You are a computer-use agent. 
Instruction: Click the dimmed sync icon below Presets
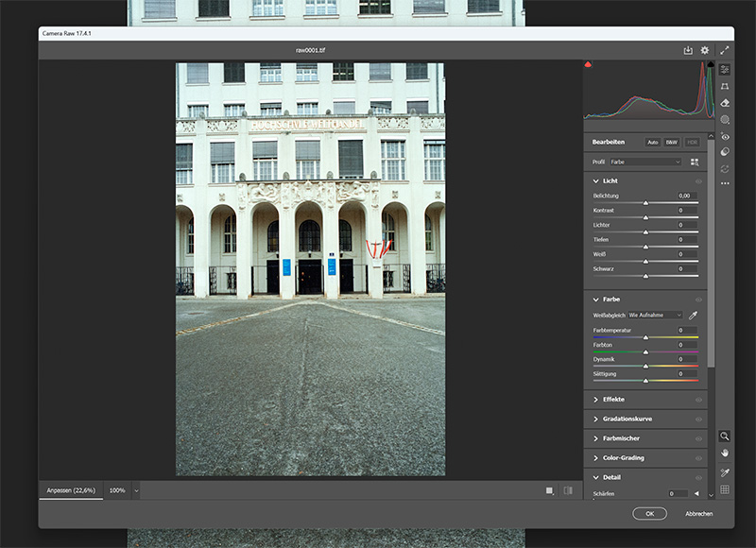tap(725, 169)
